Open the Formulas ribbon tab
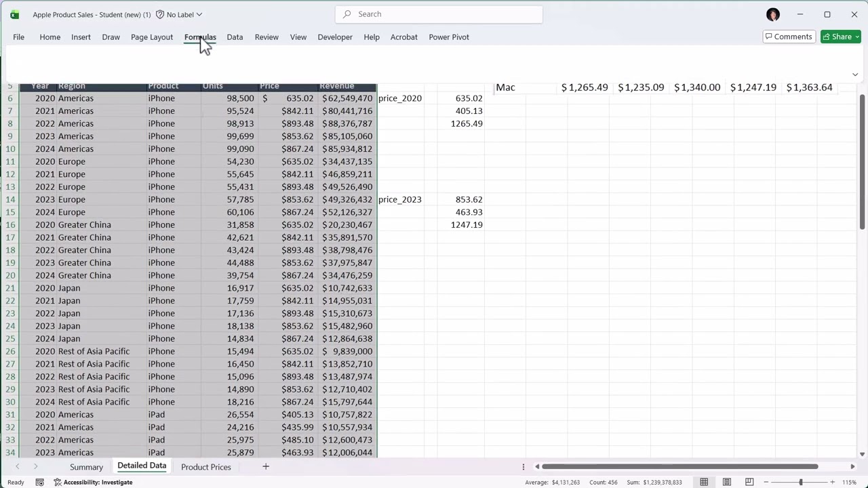The image size is (868, 488). [200, 37]
